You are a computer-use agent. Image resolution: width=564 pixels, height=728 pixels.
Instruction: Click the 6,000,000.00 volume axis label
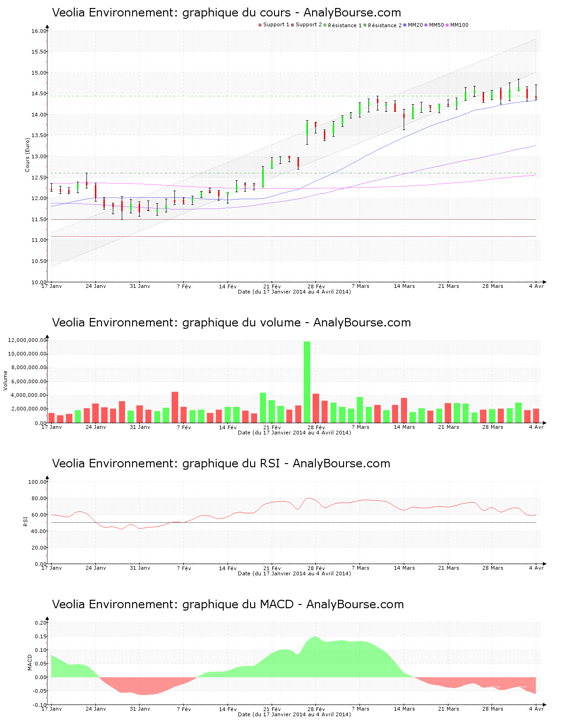click(x=29, y=382)
